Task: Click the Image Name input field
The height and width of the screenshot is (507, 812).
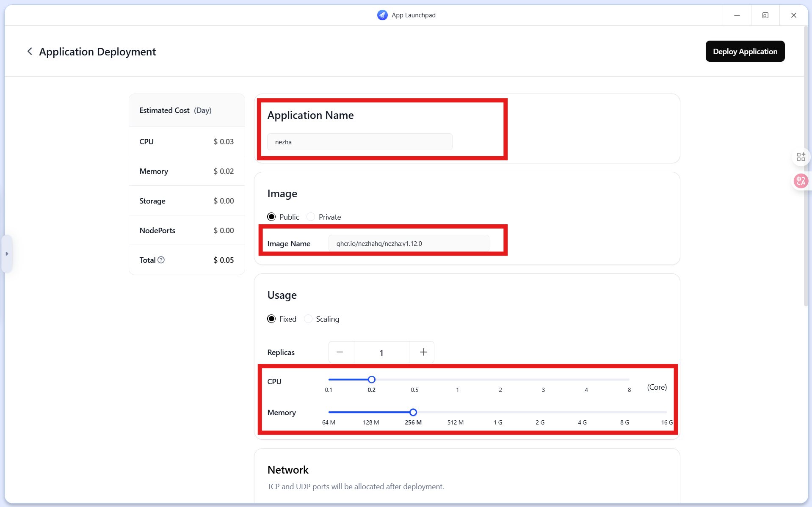Action: pyautogui.click(x=409, y=243)
